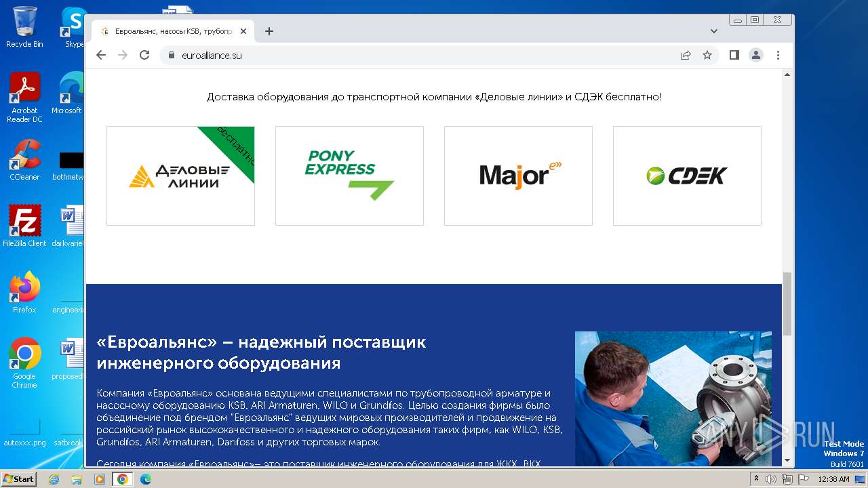
Task: Click the taskbar clock showing 12:38 AM
Action: coord(833,479)
